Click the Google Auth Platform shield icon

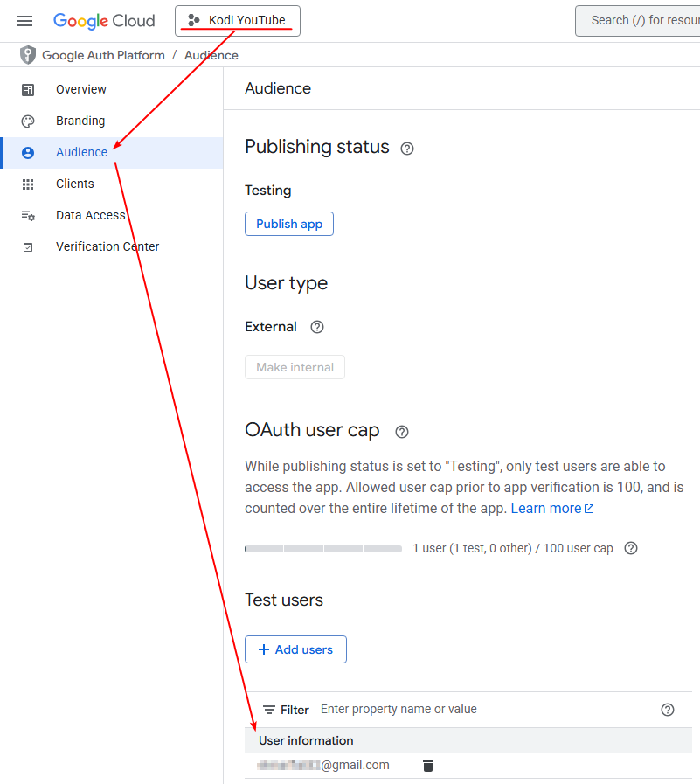pyautogui.click(x=28, y=55)
